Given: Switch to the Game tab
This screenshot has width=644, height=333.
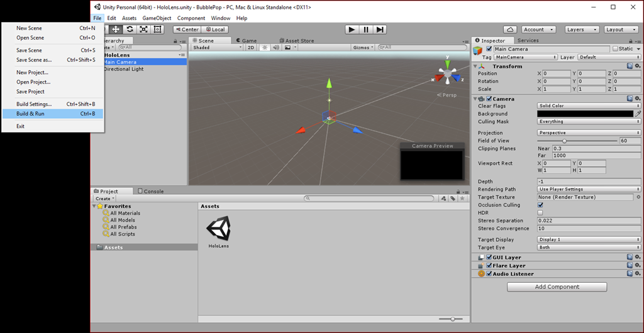Looking at the screenshot, I should [247, 41].
